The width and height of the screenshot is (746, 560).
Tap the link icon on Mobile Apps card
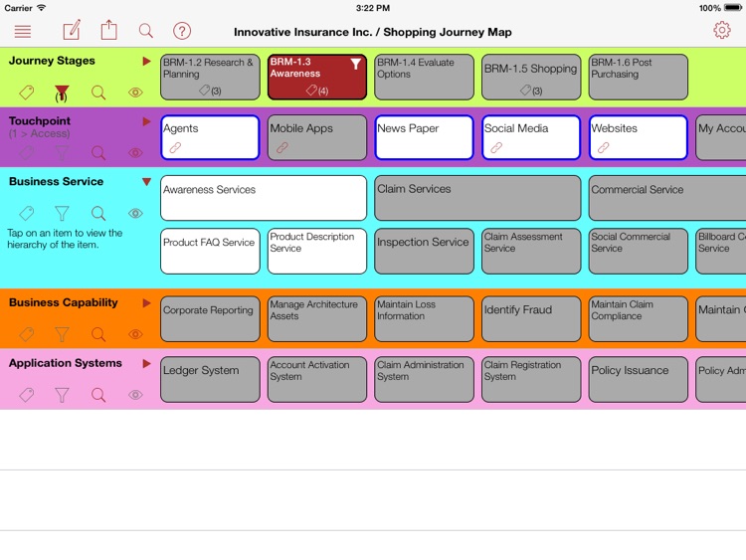[x=282, y=147]
